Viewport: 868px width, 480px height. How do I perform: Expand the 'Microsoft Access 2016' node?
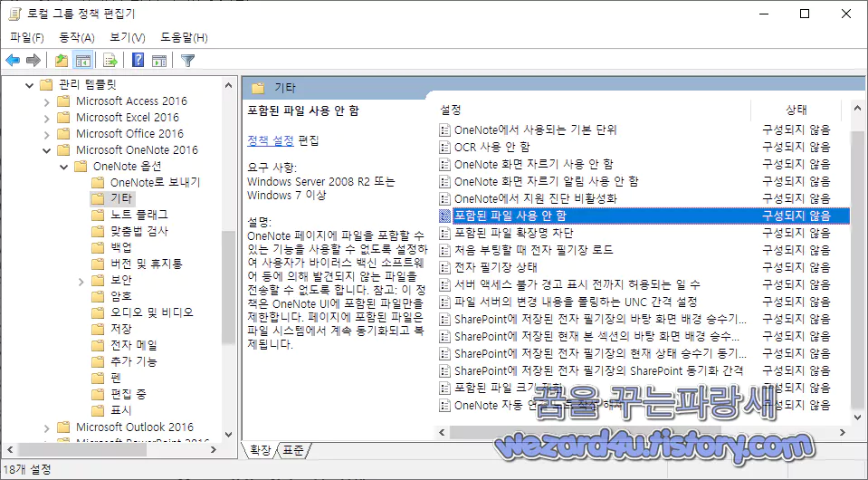(x=47, y=101)
